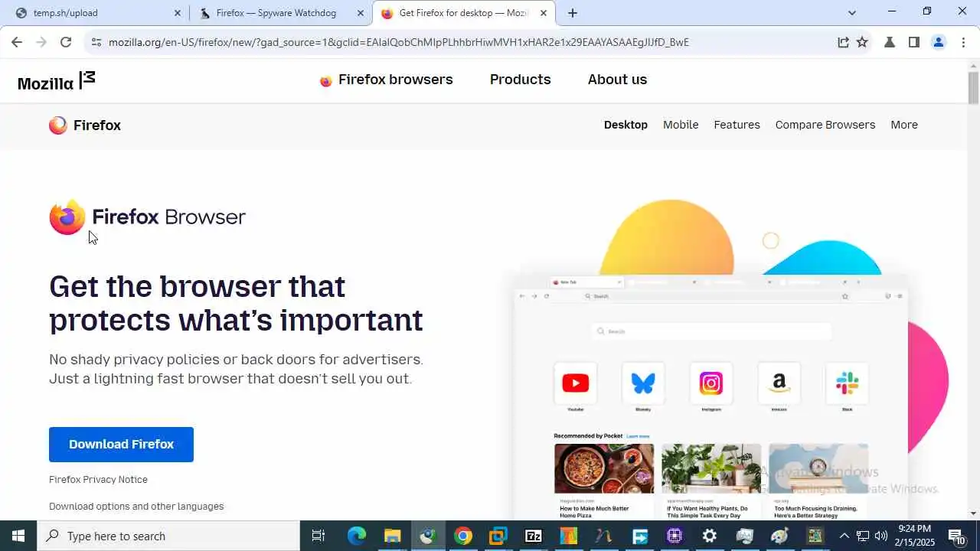Screen dimensions: 980x551
Task: Open the tab search dropdown chevron
Action: (x=852, y=12)
